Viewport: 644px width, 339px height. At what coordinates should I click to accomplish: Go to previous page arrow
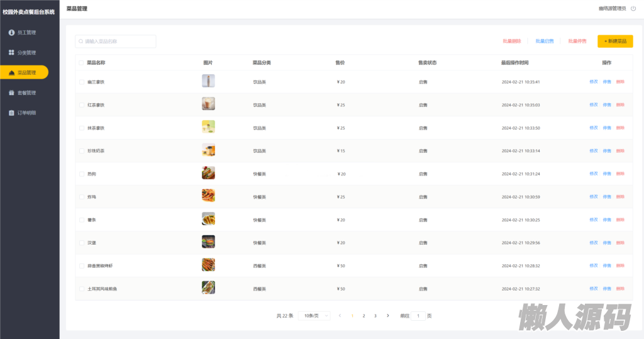[340, 316]
